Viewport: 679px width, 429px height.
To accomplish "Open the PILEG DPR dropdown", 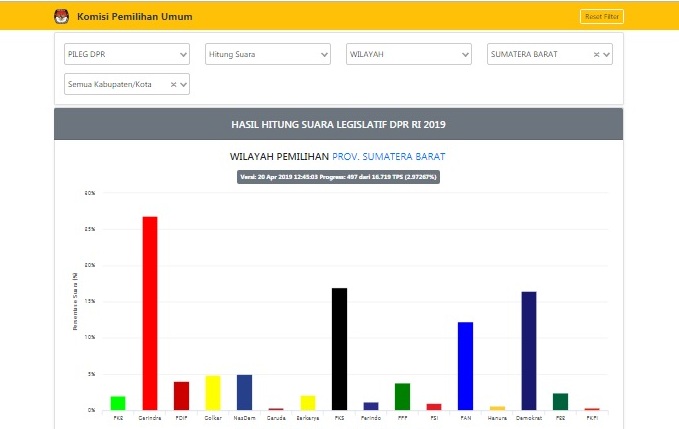I will pyautogui.click(x=126, y=55).
